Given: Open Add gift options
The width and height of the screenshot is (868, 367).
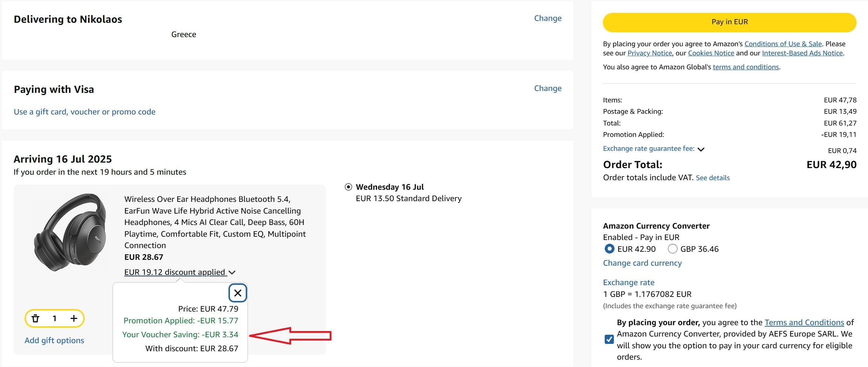Looking at the screenshot, I should tap(54, 341).
